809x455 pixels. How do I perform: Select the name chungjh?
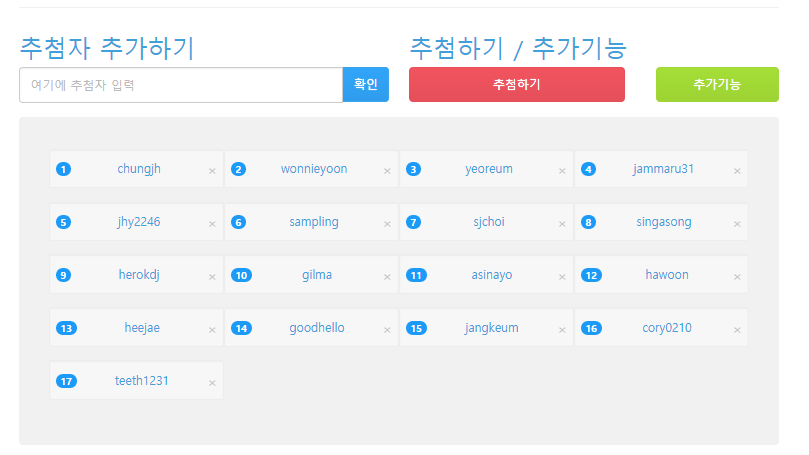coord(139,169)
